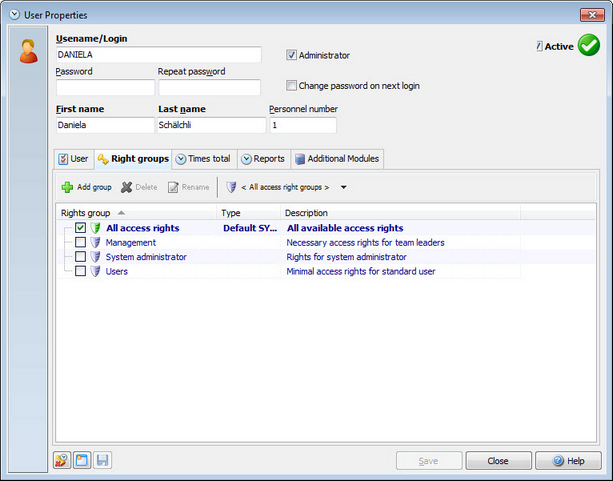
Task: Click 'Default SY...' type cell
Action: coord(250,228)
